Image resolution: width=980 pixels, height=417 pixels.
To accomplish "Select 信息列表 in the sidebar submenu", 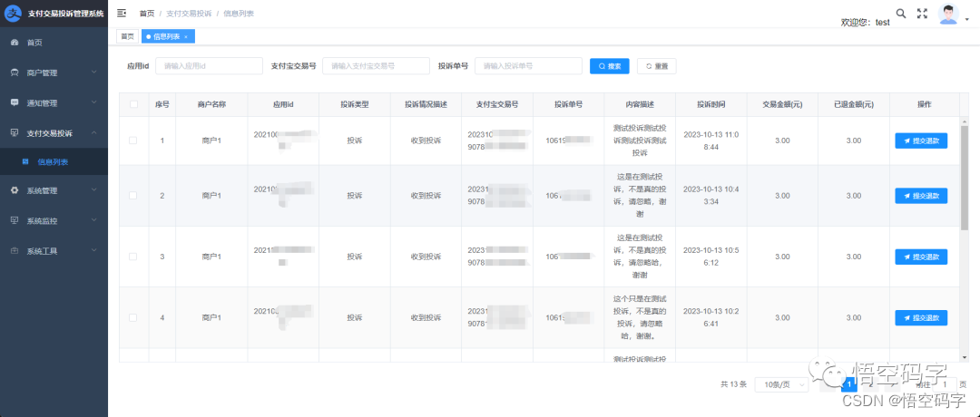I will pyautogui.click(x=54, y=161).
